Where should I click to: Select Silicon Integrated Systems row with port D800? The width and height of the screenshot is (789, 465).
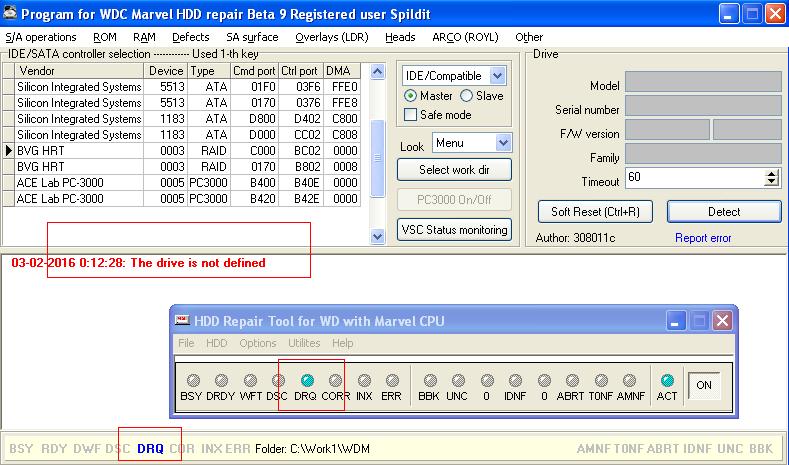tap(182, 119)
